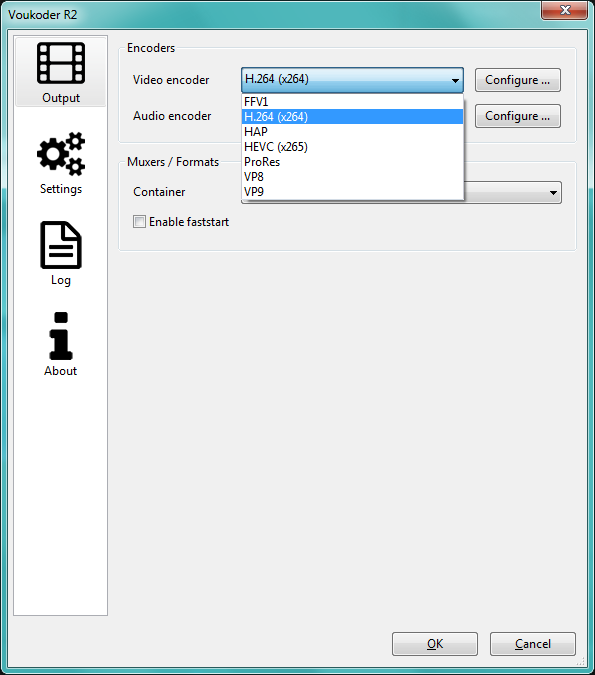Viewport: 595px width, 675px height.
Task: Click the Cancel button
Action: (533, 644)
